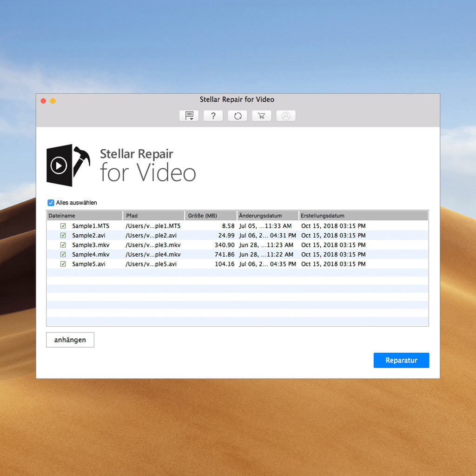Uncheck the Sample4.mkv file checkbox
Image resolution: width=476 pixels, height=476 pixels.
[63, 254]
